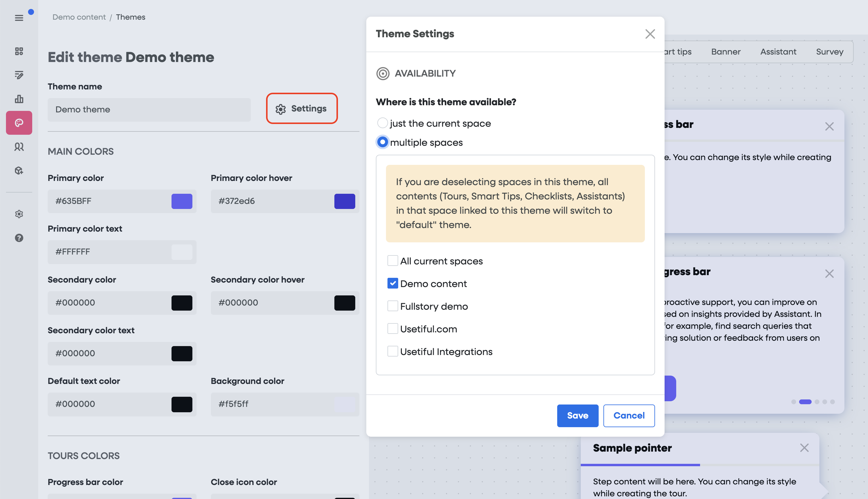Click the Theme name input field

click(149, 110)
